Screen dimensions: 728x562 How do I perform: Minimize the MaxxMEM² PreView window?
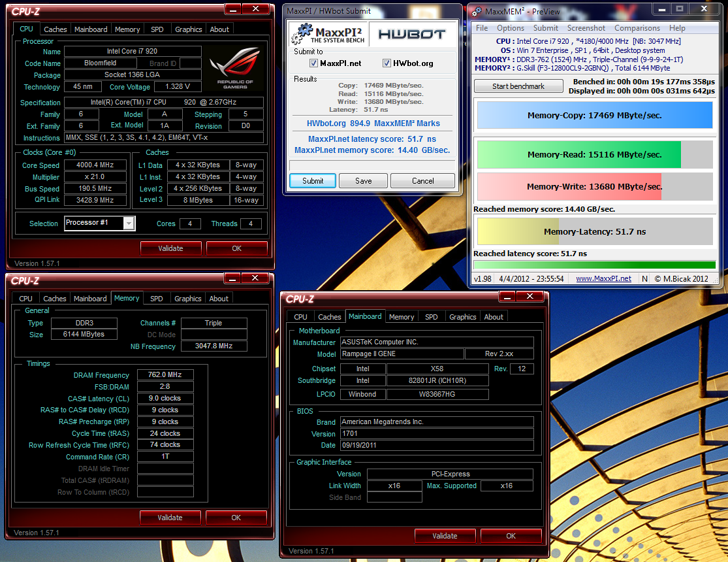(661, 9)
